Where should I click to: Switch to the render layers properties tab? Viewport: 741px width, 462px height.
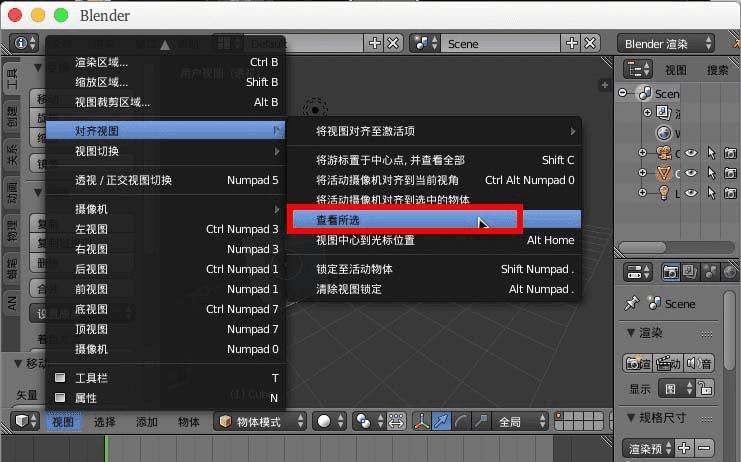tap(690, 272)
